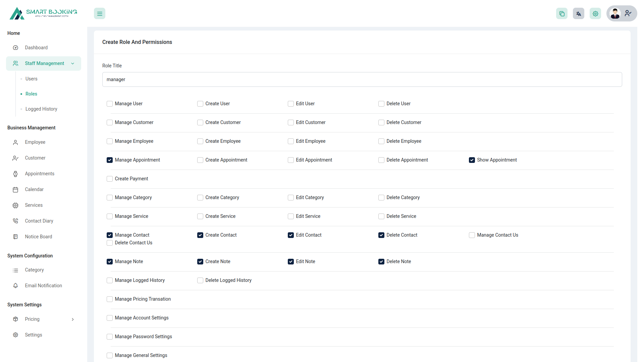The image size is (644, 362).
Task: Uncheck the Manage Note permission
Action: pyautogui.click(x=109, y=261)
